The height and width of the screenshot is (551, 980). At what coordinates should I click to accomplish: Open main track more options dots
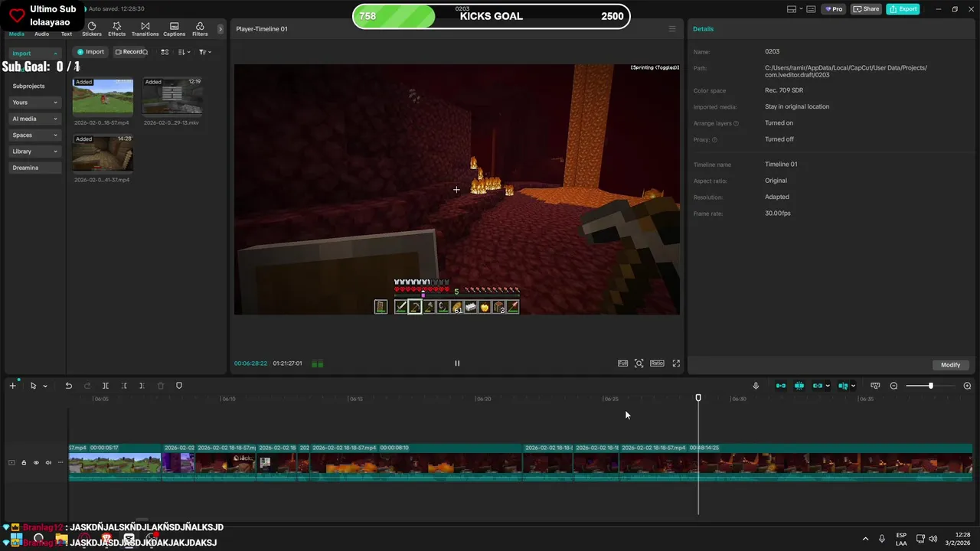point(60,462)
